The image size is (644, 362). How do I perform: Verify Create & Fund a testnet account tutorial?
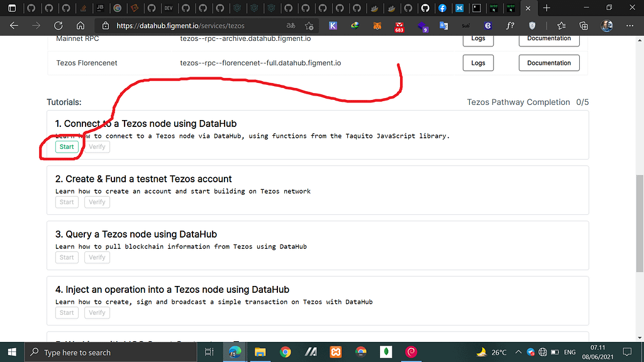97,202
